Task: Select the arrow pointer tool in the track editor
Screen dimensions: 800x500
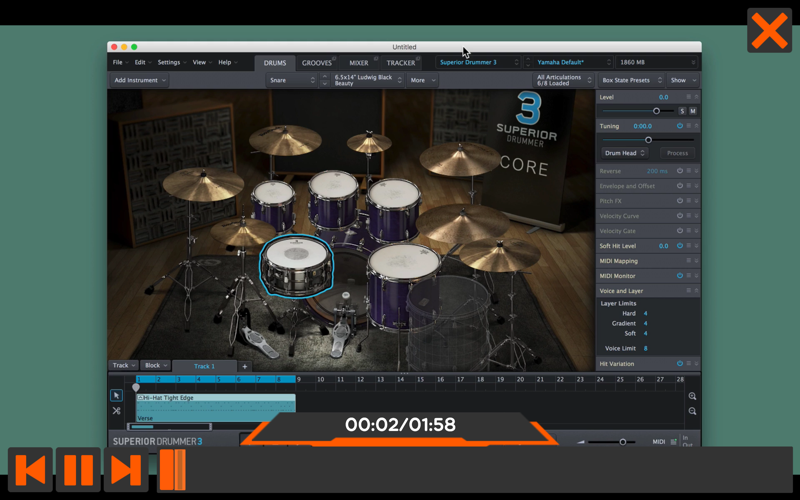Action: [x=116, y=395]
